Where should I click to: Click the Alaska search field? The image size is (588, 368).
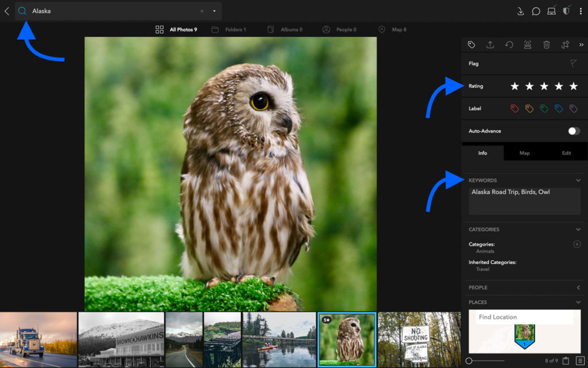coord(118,11)
